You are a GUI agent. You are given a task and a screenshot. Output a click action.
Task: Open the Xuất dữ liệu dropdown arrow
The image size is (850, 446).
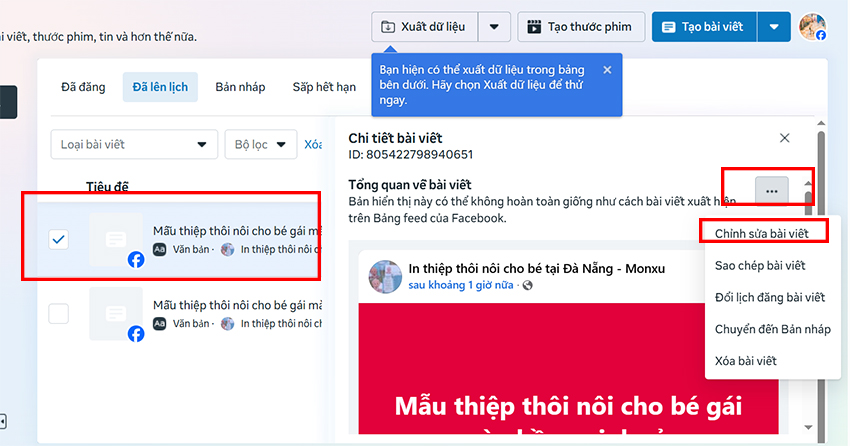(x=494, y=27)
